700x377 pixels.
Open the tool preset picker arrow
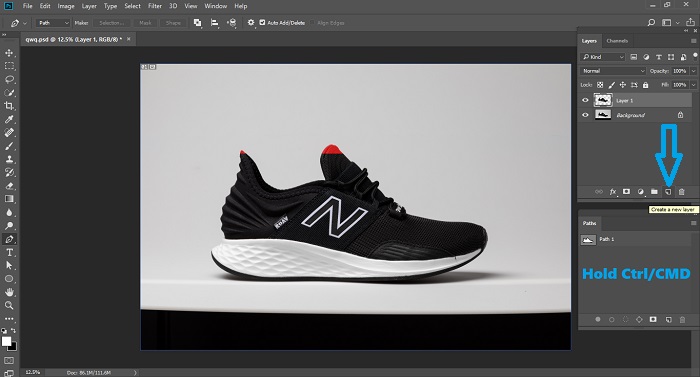tap(25, 23)
